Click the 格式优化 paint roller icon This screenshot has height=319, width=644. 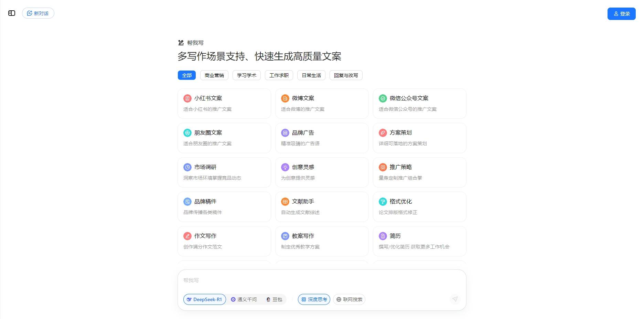383,202
